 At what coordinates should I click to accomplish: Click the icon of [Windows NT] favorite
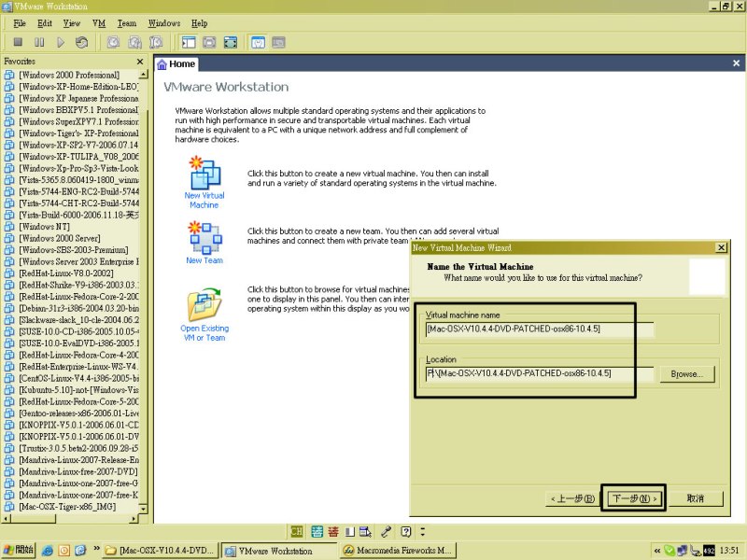(9, 227)
